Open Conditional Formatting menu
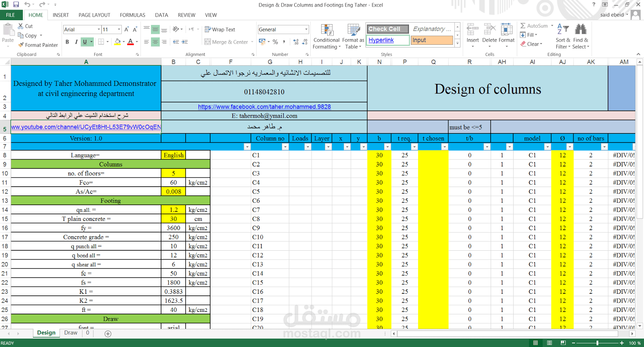The height and width of the screenshot is (347, 644). tap(326, 36)
